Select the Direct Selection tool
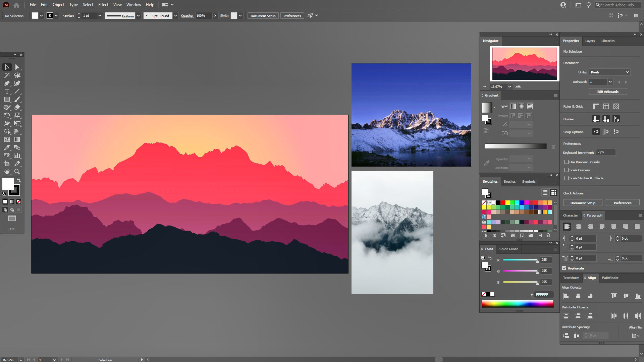This screenshot has width=644, height=362. 17,67
